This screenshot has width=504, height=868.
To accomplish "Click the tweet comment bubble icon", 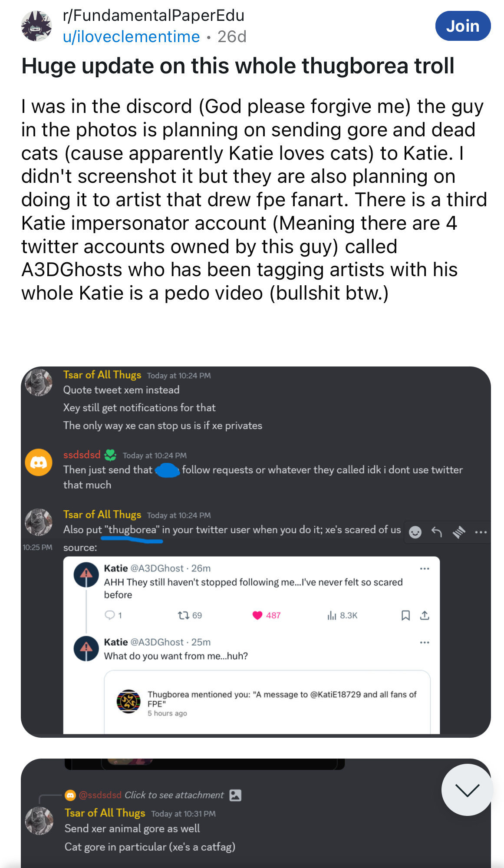I will (110, 615).
